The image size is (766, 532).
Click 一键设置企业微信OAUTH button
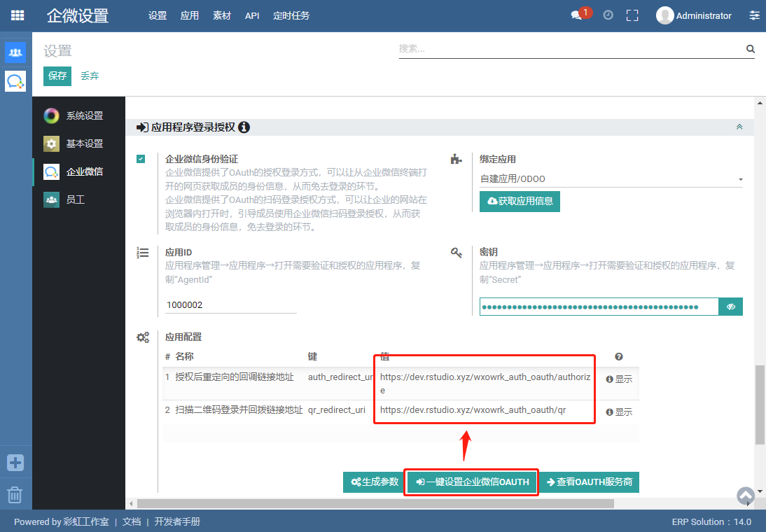(x=473, y=482)
